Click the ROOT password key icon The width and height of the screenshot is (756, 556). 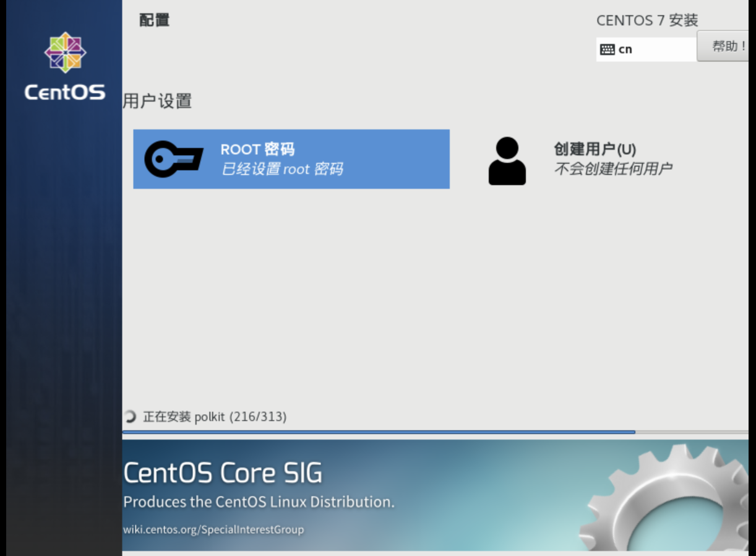pyautogui.click(x=174, y=159)
